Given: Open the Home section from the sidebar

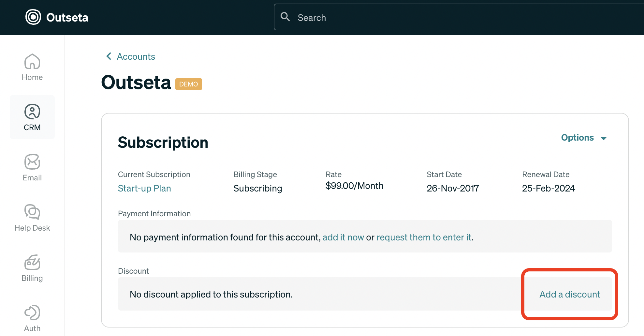Looking at the screenshot, I should 32,67.
